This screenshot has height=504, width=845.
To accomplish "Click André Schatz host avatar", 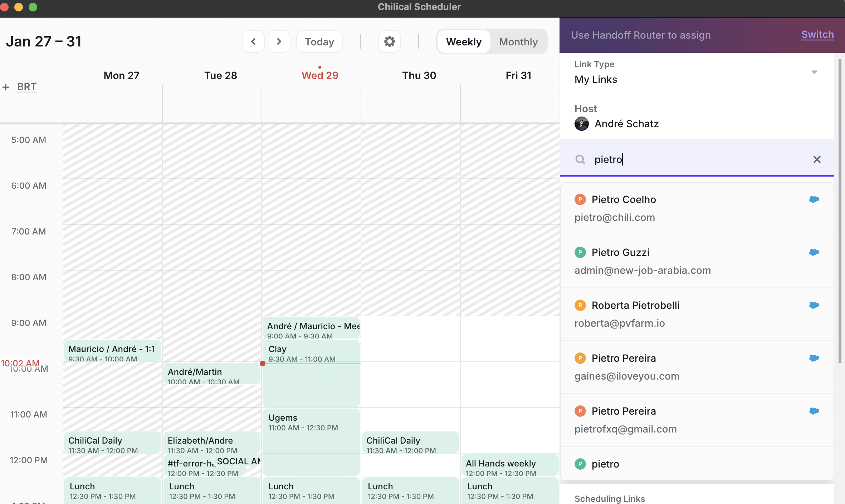I will click(582, 124).
